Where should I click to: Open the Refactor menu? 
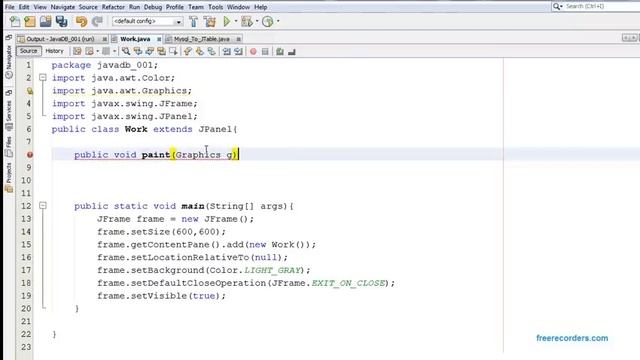[x=113, y=7]
